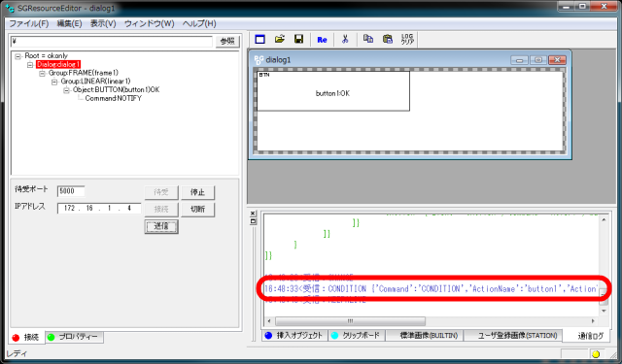Screen dimensions: 622x364
Task: Minimize the dialog1 child window
Action: pyautogui.click(x=519, y=60)
